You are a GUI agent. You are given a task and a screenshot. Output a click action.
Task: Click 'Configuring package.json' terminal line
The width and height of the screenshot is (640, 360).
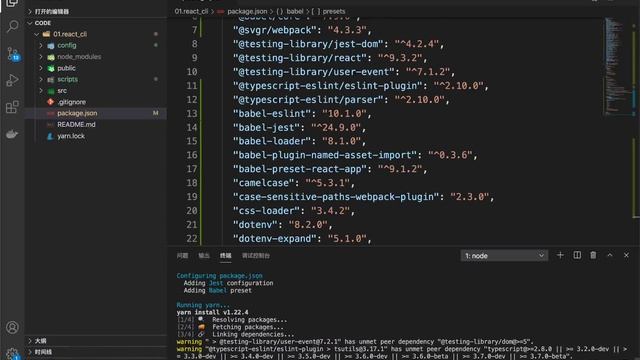220,276
